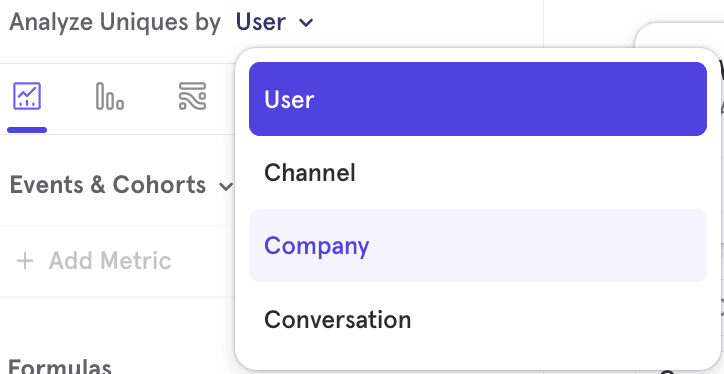Choose the highlighted User option
This screenshot has width=724, height=374.
coord(478,99)
